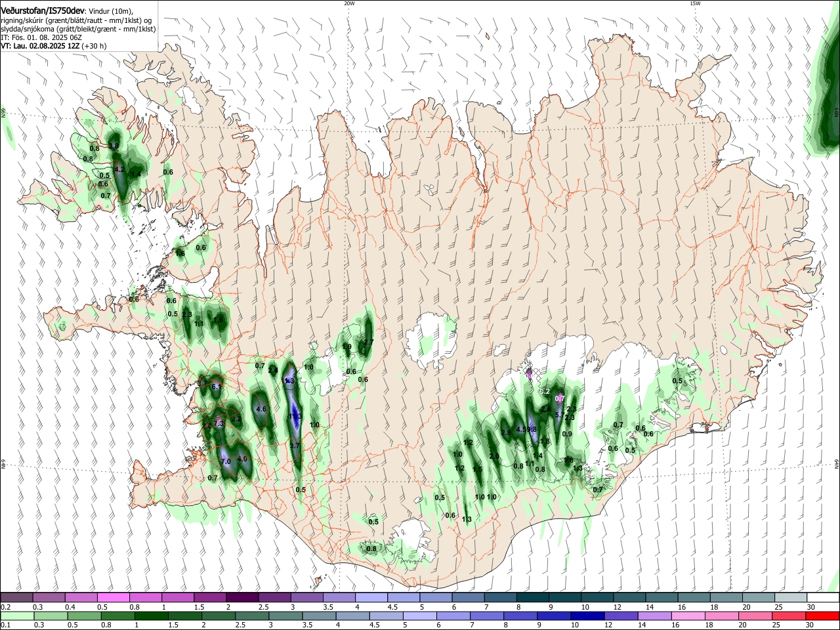The height and width of the screenshot is (630, 840).
Task: Click the 2.7 precipitation value in central Iceland
Action: 368,342
